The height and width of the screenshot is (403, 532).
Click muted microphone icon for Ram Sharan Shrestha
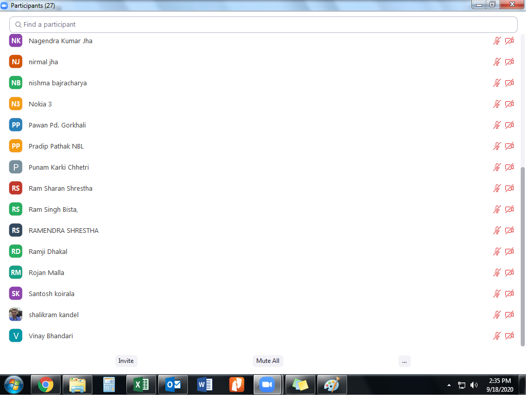click(x=497, y=189)
